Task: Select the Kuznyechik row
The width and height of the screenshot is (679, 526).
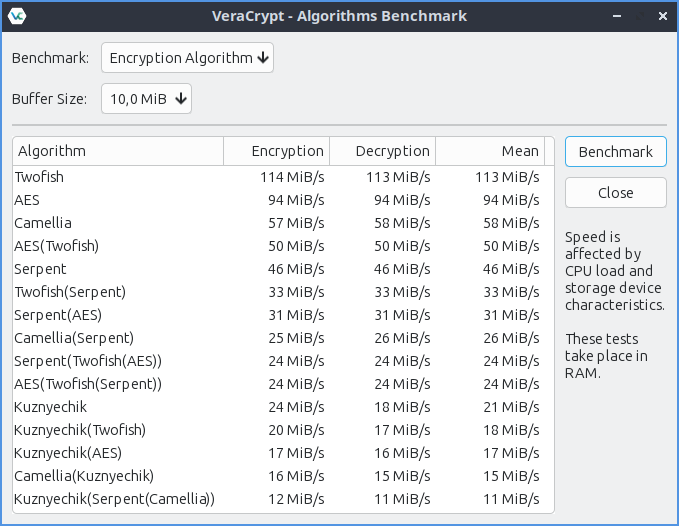Action: (x=283, y=407)
